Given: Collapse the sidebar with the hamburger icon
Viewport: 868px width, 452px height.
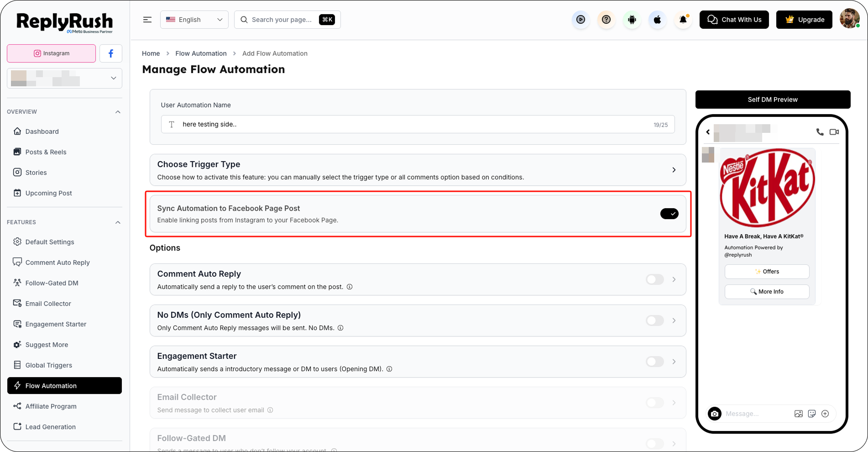Looking at the screenshot, I should tap(147, 20).
